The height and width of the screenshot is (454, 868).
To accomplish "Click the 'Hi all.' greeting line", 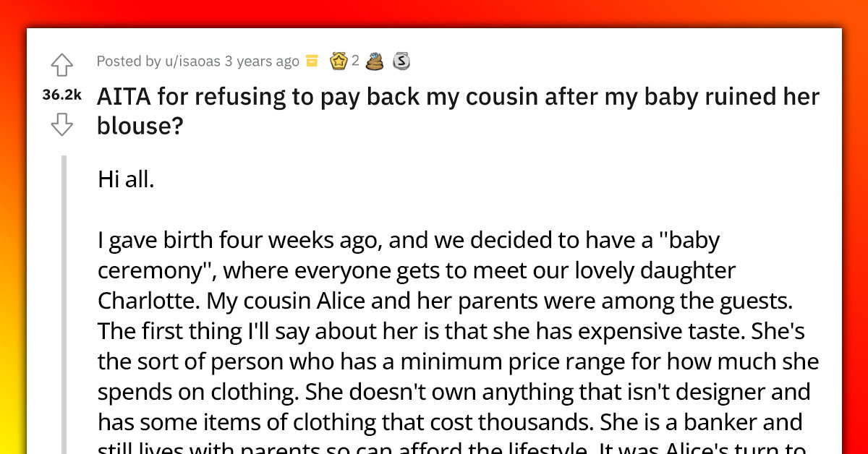I will pyautogui.click(x=126, y=179).
